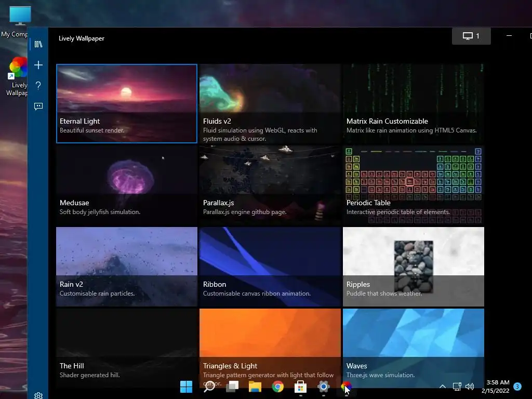The height and width of the screenshot is (399, 532).
Task: Select the Matrix Rain Customizable wallpaper
Action: [413, 103]
